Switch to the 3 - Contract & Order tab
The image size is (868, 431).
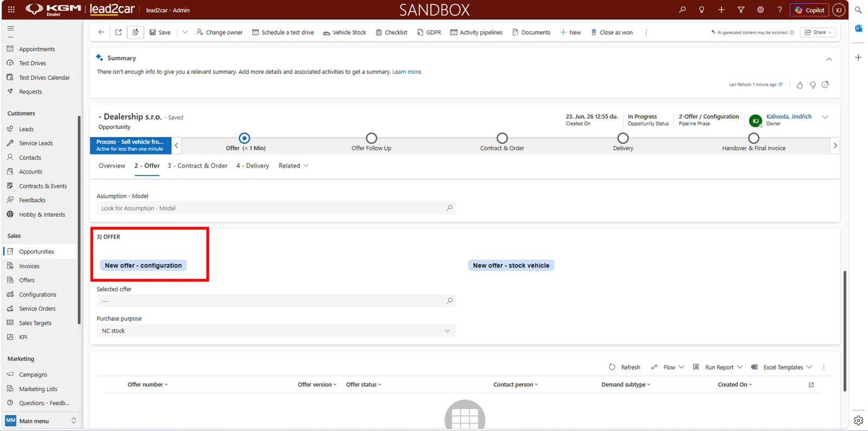tap(197, 166)
